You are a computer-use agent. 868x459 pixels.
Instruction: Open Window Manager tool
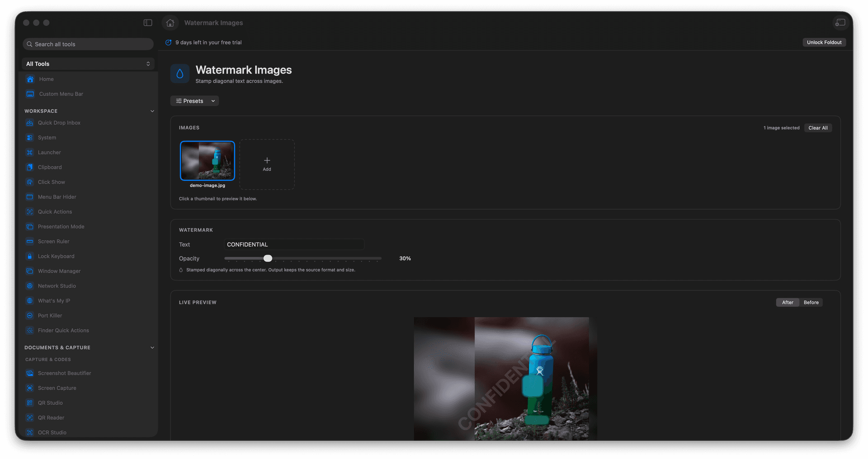coord(89,271)
